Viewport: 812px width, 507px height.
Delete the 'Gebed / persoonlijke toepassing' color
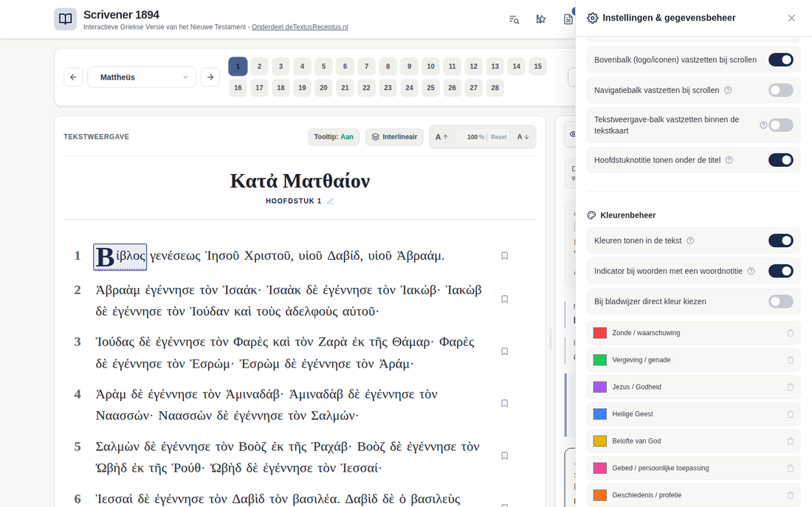click(791, 468)
